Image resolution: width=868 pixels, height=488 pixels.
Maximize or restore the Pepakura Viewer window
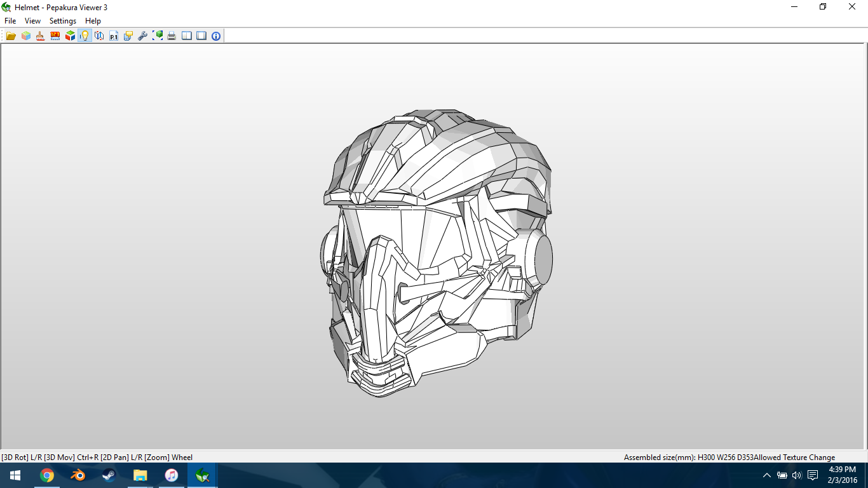point(823,7)
